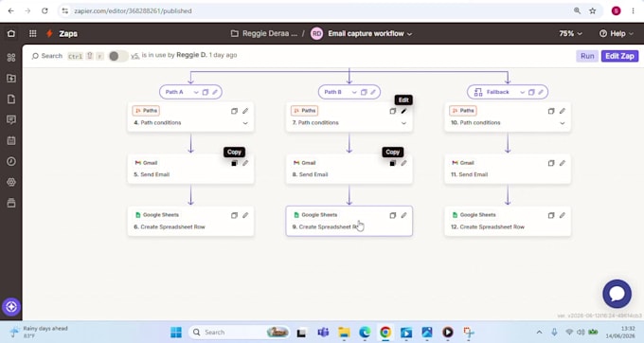Edit step 5 Send Email
The height and width of the screenshot is (343, 644).
point(245,163)
